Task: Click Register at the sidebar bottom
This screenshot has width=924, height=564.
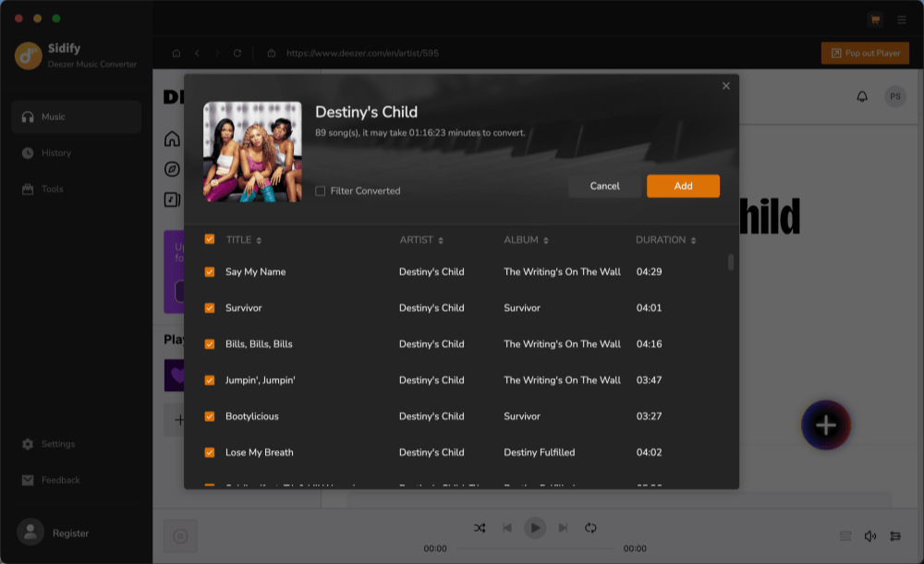Action: pos(71,533)
